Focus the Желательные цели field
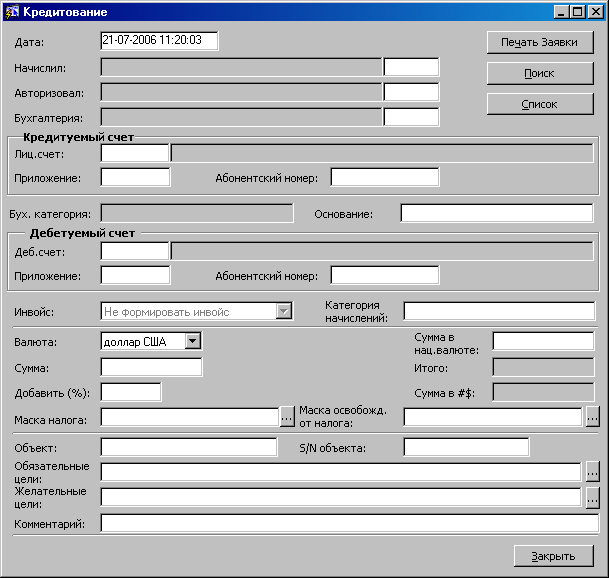The height and width of the screenshot is (578, 609). [x=341, y=497]
